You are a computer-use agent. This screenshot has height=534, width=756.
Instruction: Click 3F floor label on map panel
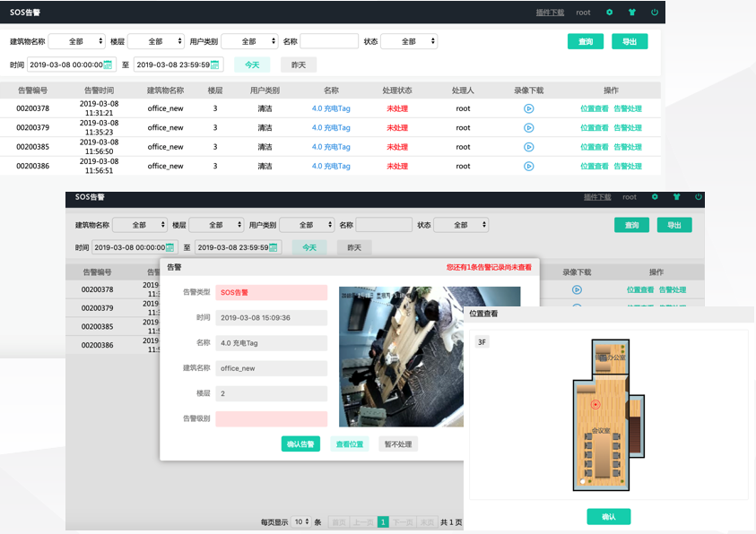tap(482, 342)
